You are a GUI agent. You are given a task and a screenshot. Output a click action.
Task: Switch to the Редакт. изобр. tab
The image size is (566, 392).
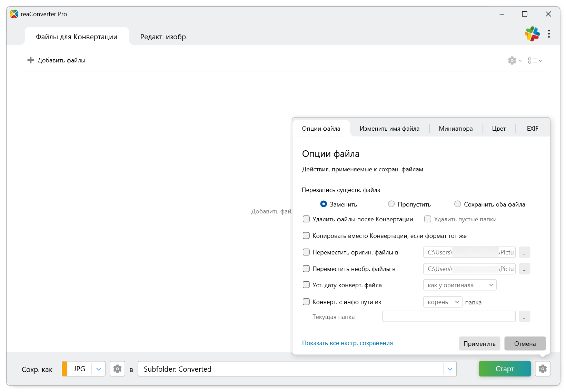pos(164,37)
